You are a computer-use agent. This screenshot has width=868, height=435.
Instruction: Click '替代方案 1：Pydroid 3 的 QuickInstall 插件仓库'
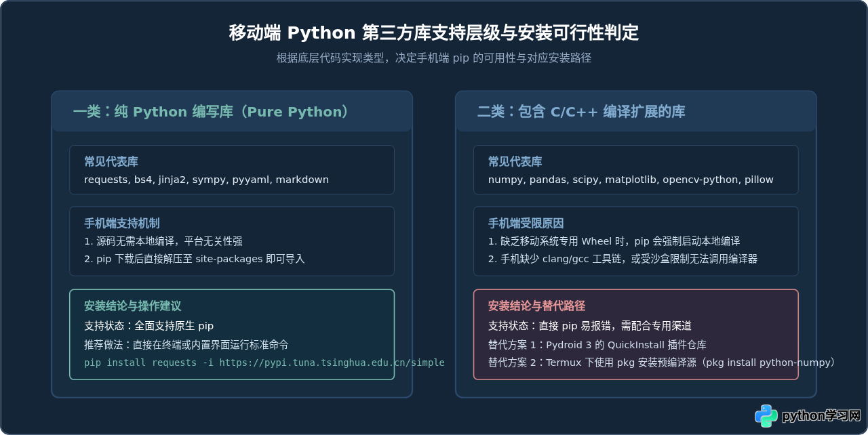597,344
